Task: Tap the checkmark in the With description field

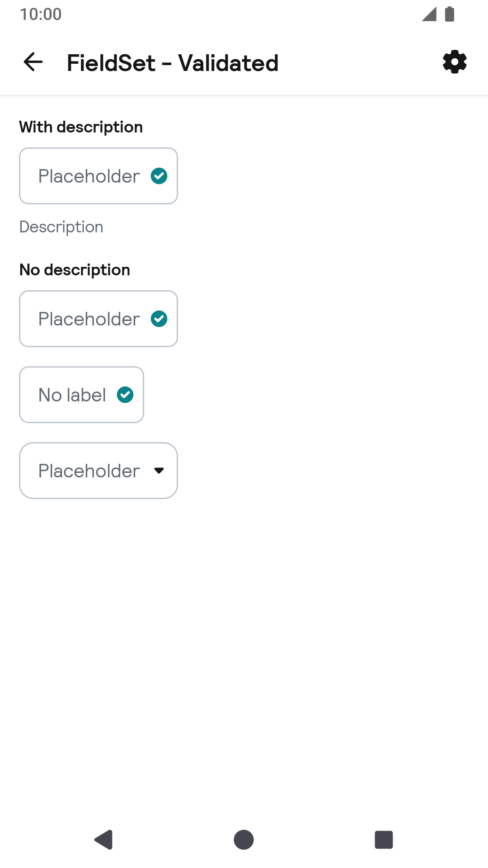Action: pos(159,176)
